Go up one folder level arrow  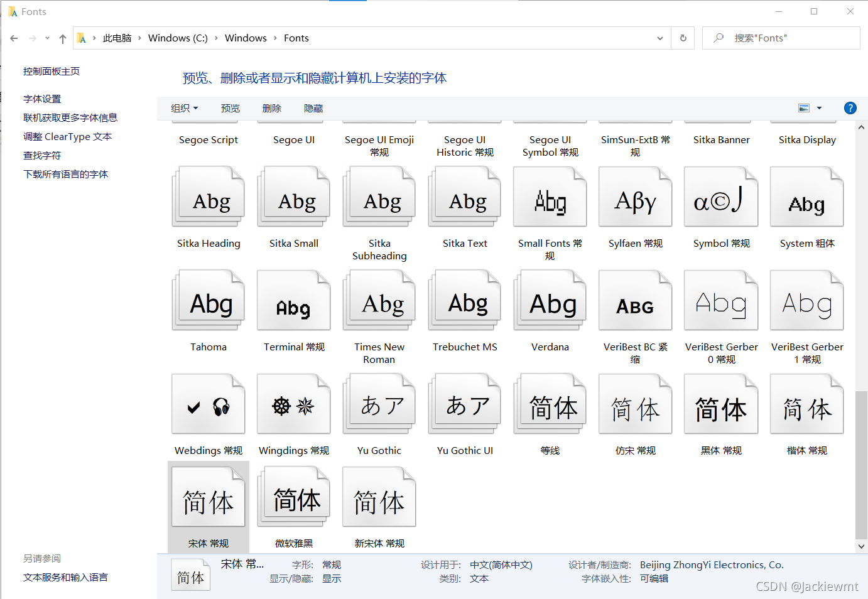(x=63, y=38)
